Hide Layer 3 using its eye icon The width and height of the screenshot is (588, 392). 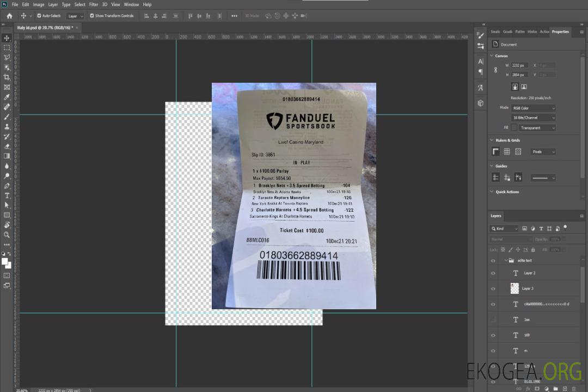click(493, 289)
